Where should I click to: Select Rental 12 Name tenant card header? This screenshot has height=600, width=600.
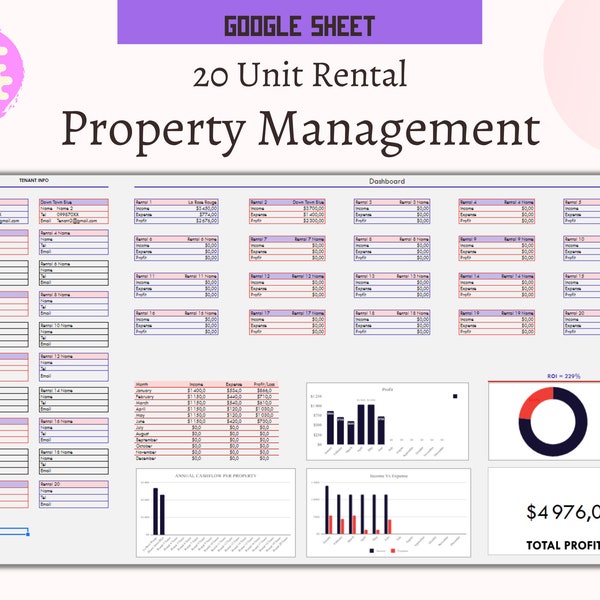(x=74, y=356)
